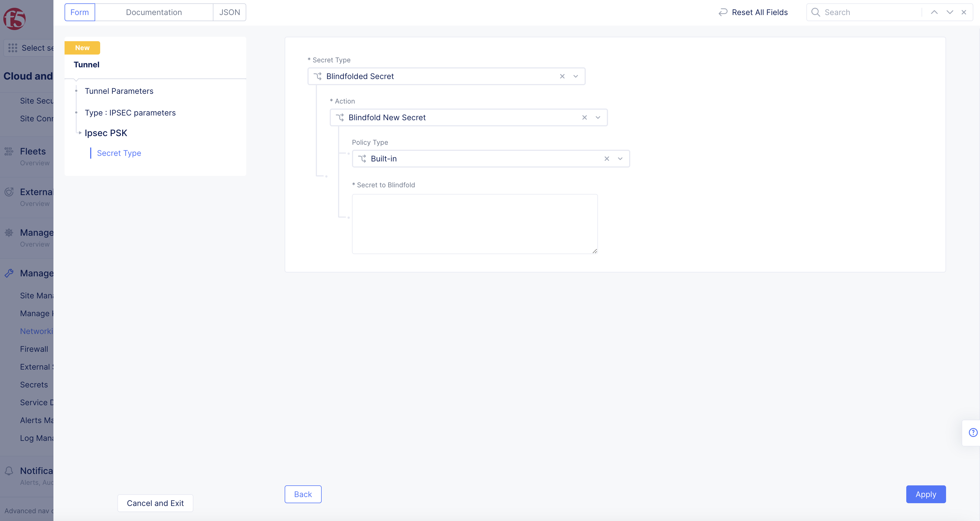Switch to the Documentation tab
The height and width of the screenshot is (521, 980).
[x=154, y=12]
